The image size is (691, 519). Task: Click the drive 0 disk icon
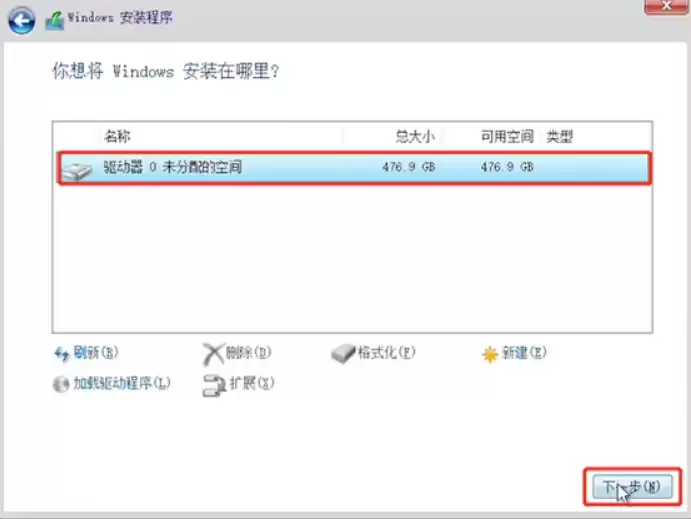click(x=77, y=171)
